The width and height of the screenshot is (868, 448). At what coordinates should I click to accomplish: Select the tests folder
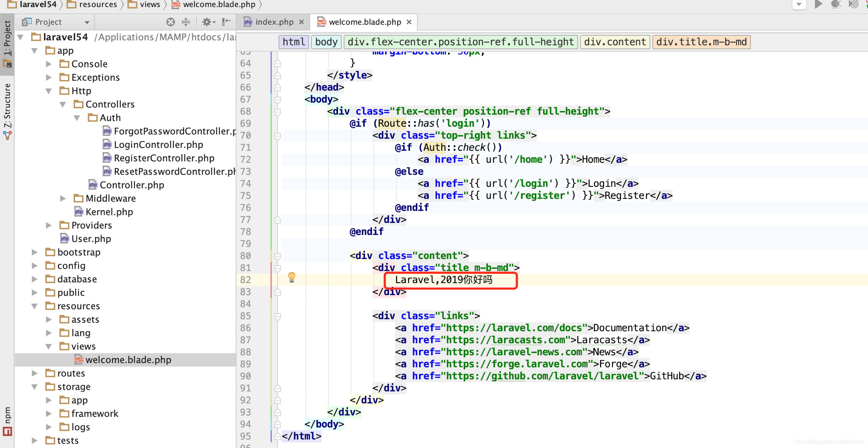pos(63,441)
